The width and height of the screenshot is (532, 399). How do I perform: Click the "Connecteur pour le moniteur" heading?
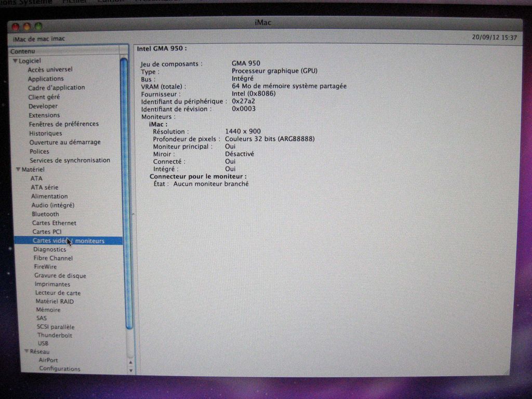click(198, 177)
